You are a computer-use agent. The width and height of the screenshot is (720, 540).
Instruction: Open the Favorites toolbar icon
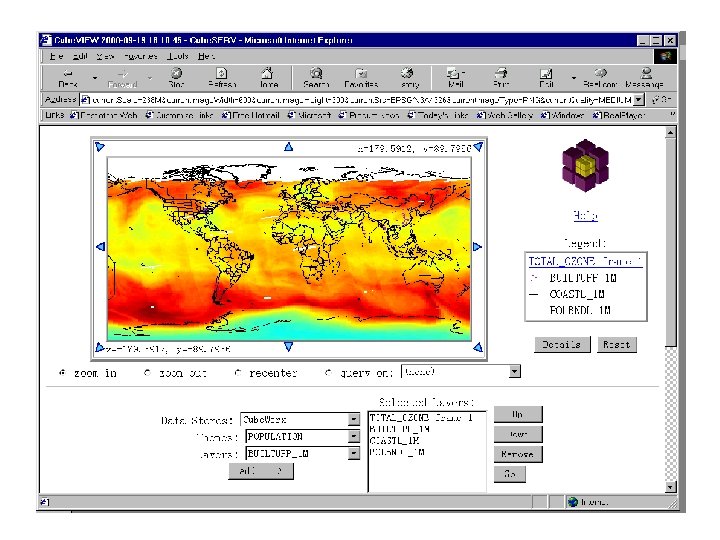[361, 78]
